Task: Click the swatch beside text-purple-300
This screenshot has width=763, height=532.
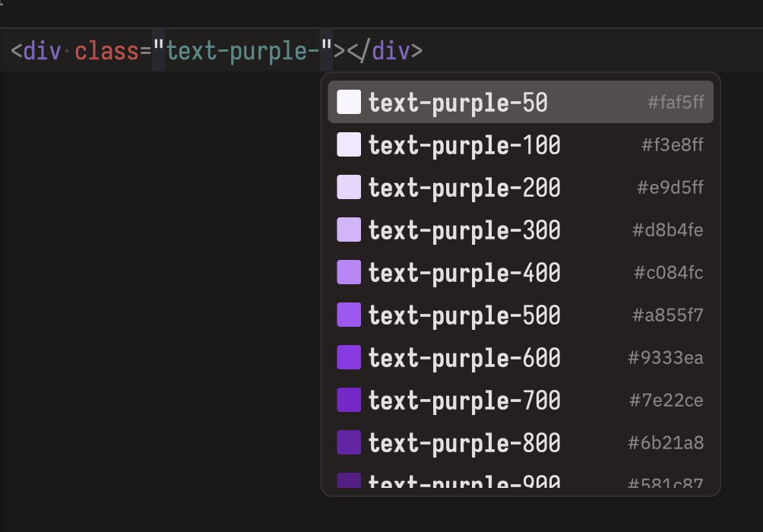Action: click(x=349, y=230)
